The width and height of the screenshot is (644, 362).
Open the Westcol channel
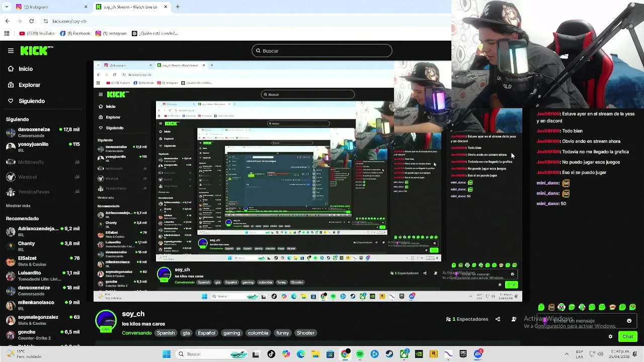[x=43, y=177]
